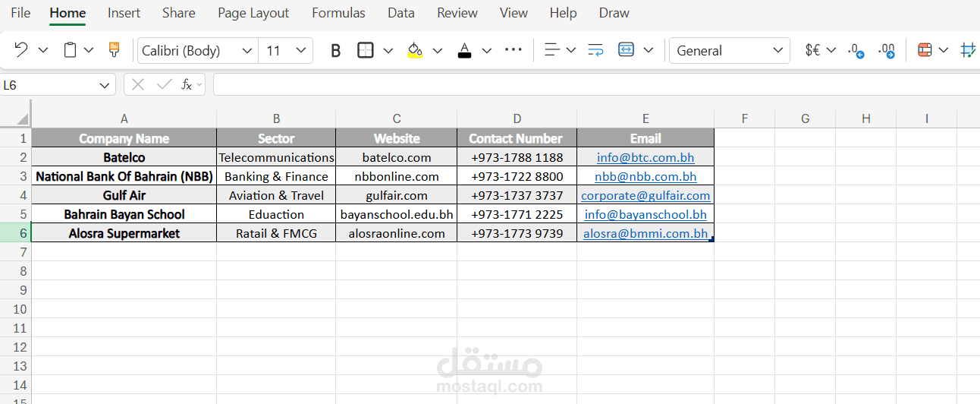
Task: Toggle Bold formatting
Action: click(336, 51)
